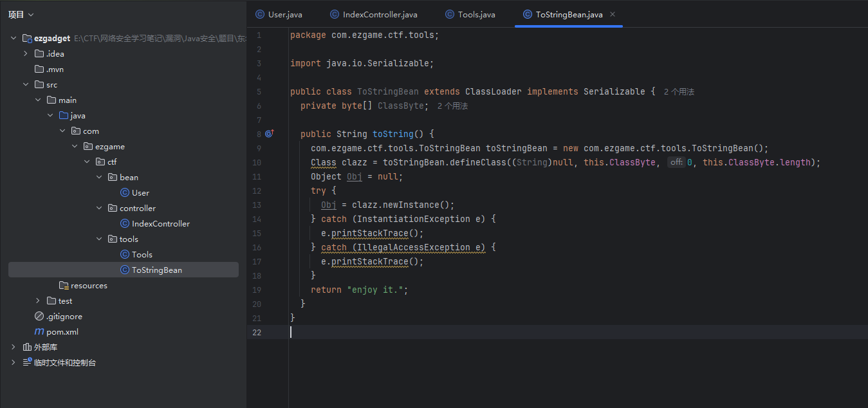Open the Tools.java editor tab

tap(470, 14)
